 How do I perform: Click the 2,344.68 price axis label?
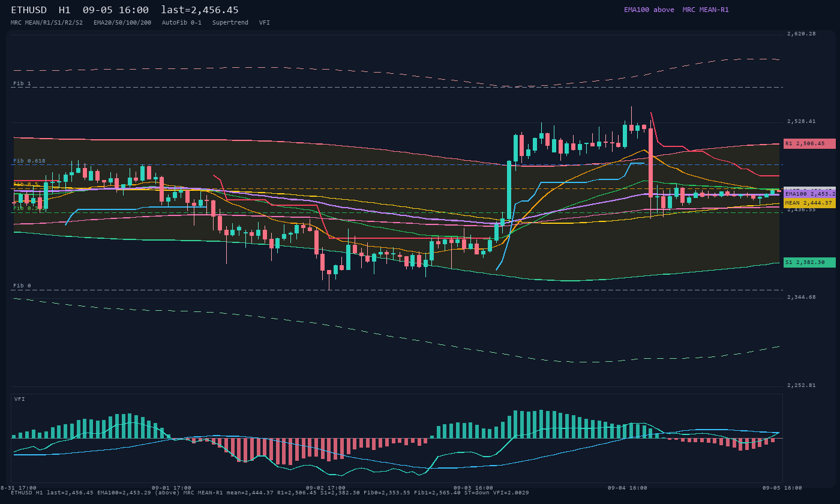point(802,297)
